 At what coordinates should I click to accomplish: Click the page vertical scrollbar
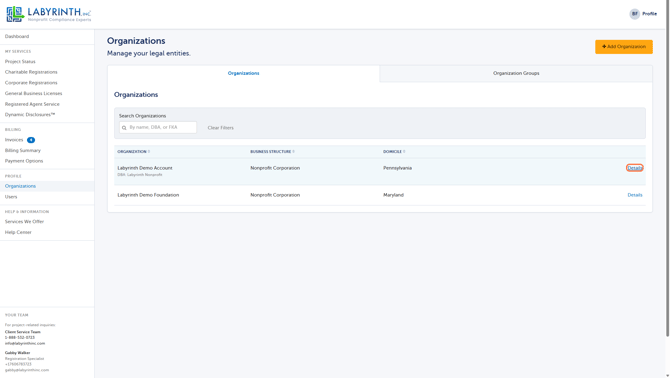[667, 169]
